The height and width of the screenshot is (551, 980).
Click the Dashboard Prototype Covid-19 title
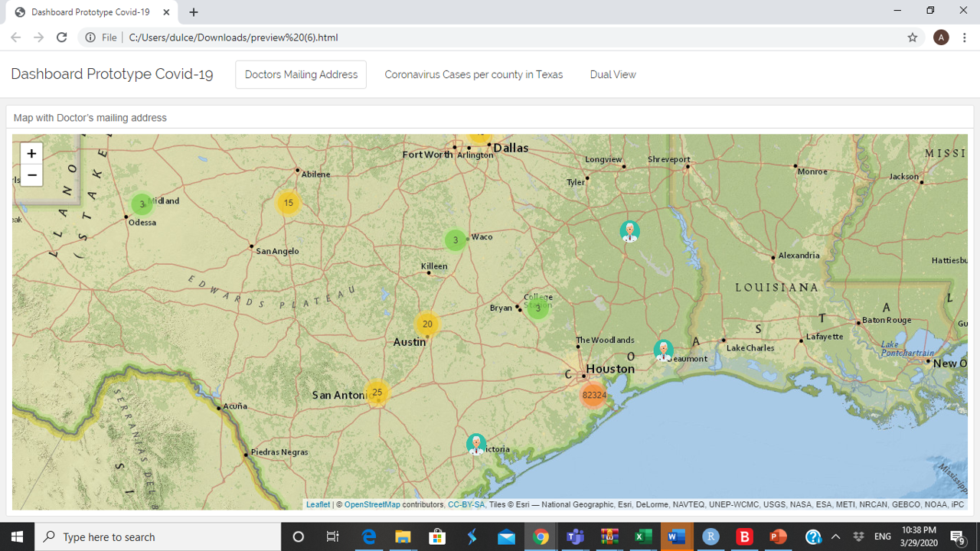(x=112, y=74)
